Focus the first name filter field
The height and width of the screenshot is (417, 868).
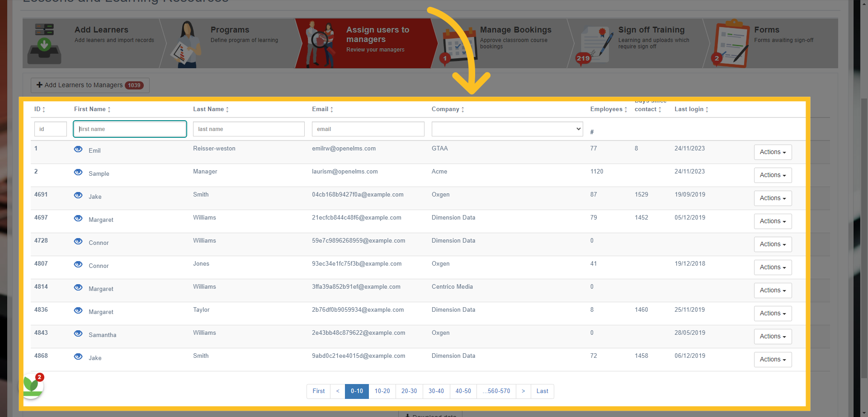point(130,129)
